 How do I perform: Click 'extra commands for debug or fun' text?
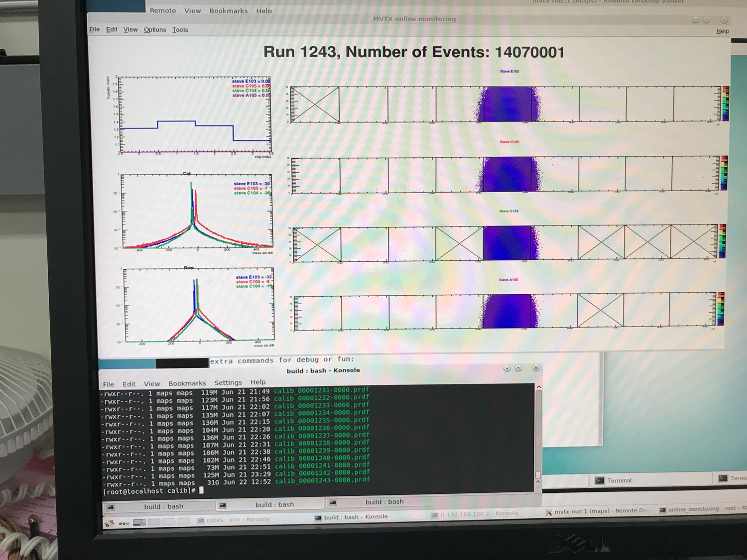(x=282, y=360)
